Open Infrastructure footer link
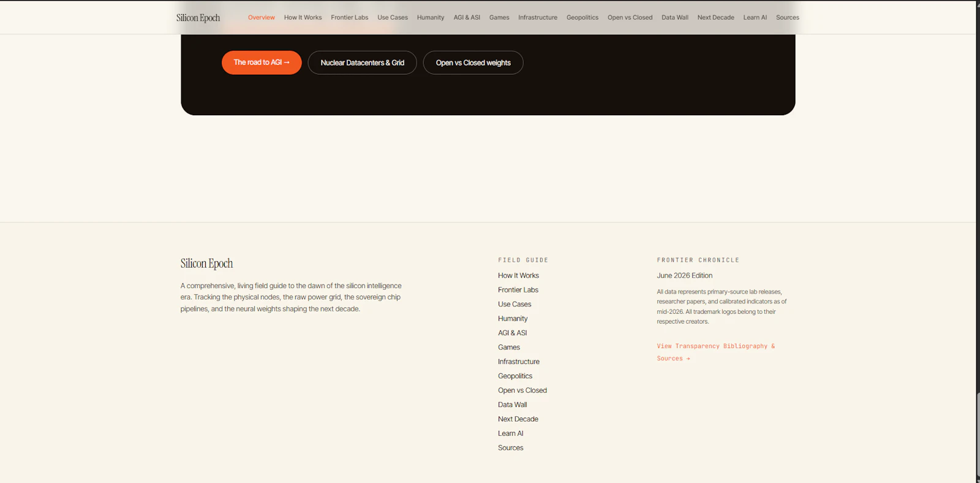This screenshot has height=483, width=980. (519, 362)
